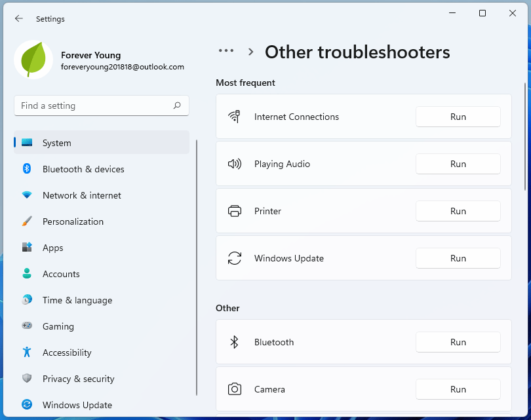
Task: Click the Camera troubleshooter icon
Action: click(x=234, y=389)
